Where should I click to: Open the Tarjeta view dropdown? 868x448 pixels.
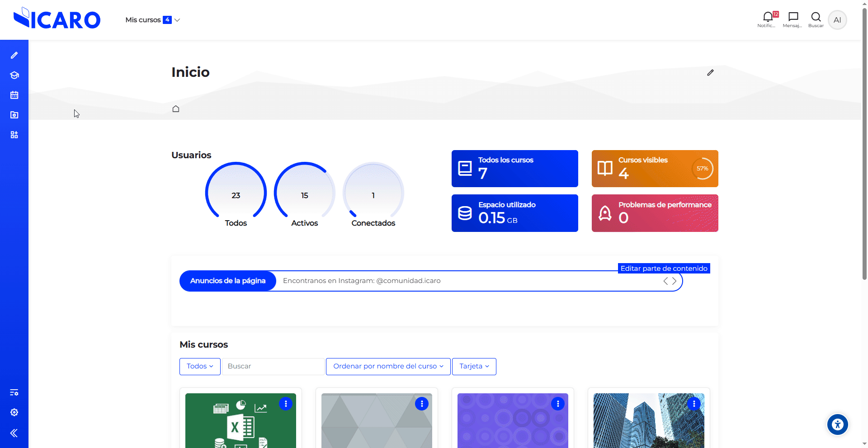[474, 366]
